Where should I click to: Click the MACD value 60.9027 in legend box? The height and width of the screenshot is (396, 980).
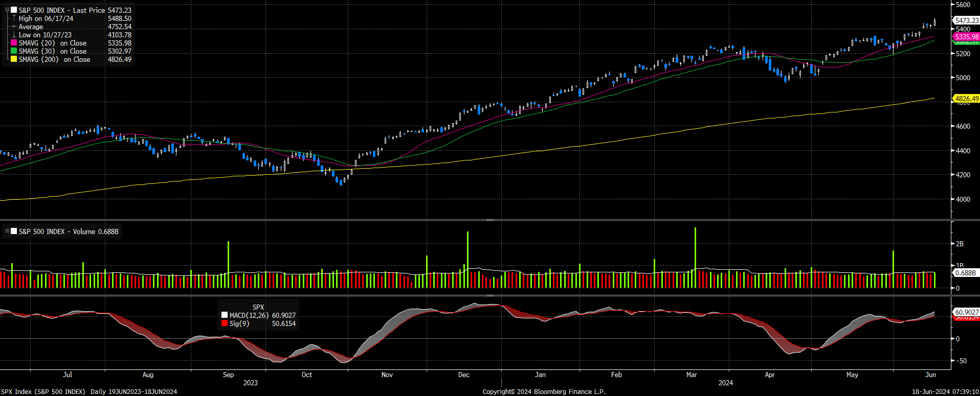(284, 315)
